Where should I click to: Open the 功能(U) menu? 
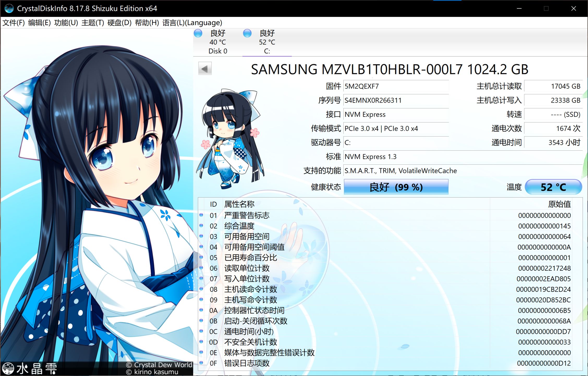tap(66, 23)
